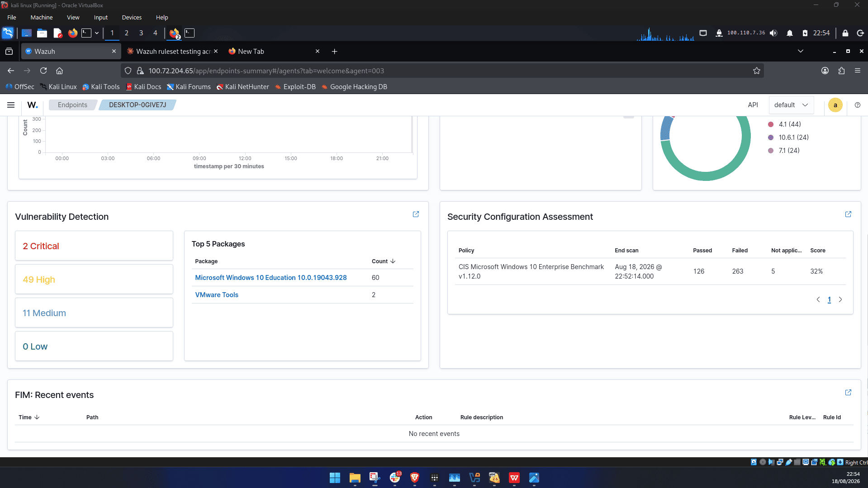Open the Google Hacking DB bookmark
Viewport: 868px width, 488px height.
pos(354,87)
